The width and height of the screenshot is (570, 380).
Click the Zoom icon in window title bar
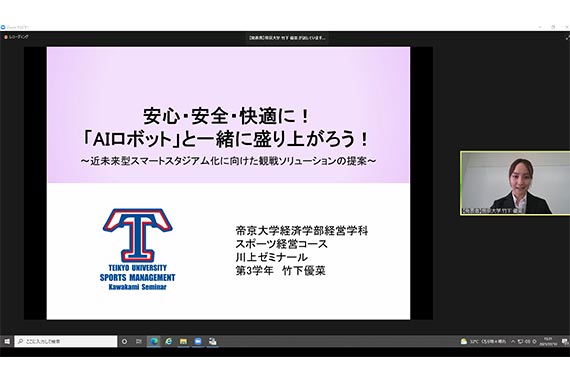pyautogui.click(x=3, y=27)
